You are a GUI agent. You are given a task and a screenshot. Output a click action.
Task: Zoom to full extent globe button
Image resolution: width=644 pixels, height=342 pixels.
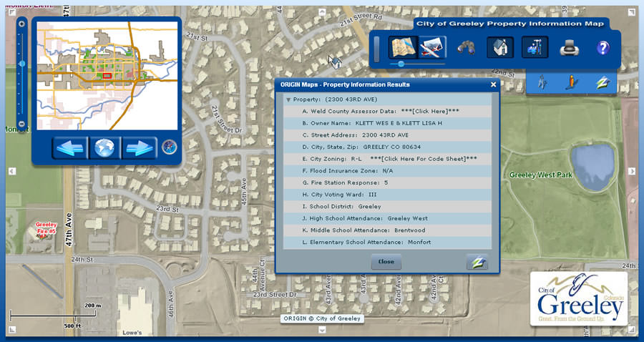click(x=104, y=148)
